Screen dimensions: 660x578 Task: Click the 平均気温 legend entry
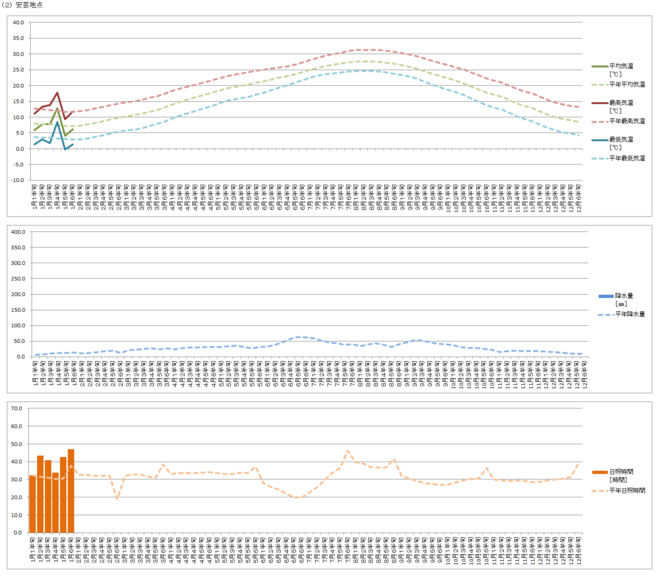pyautogui.click(x=622, y=68)
